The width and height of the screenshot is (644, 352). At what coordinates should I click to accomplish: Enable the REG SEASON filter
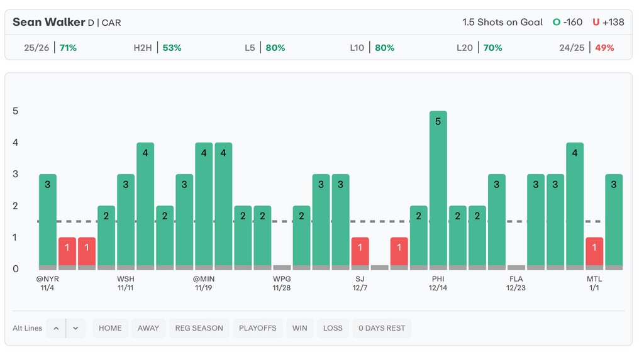pyautogui.click(x=199, y=328)
